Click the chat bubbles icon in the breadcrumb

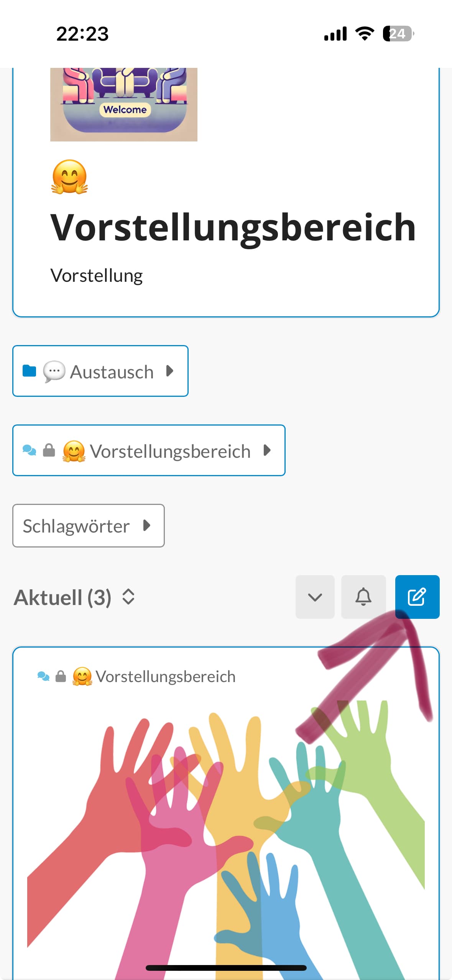coord(30,450)
